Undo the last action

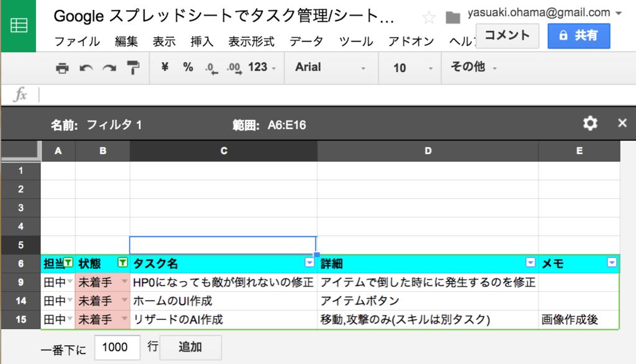86,68
